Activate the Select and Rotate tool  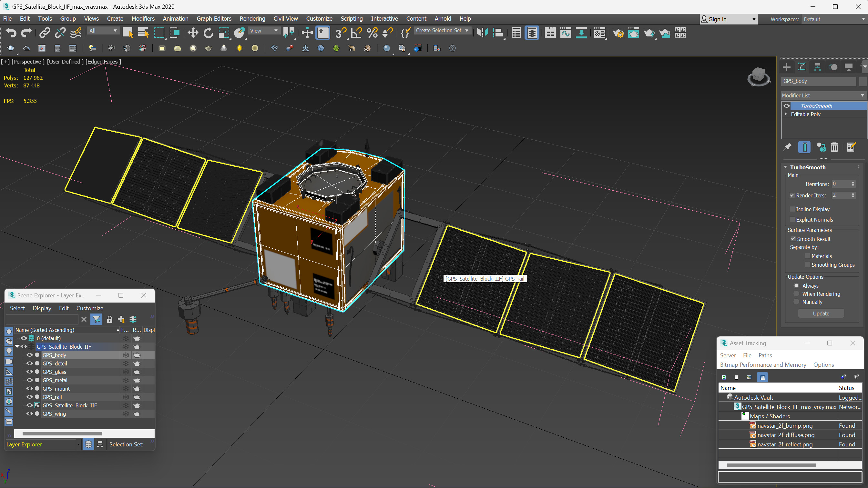(x=208, y=33)
